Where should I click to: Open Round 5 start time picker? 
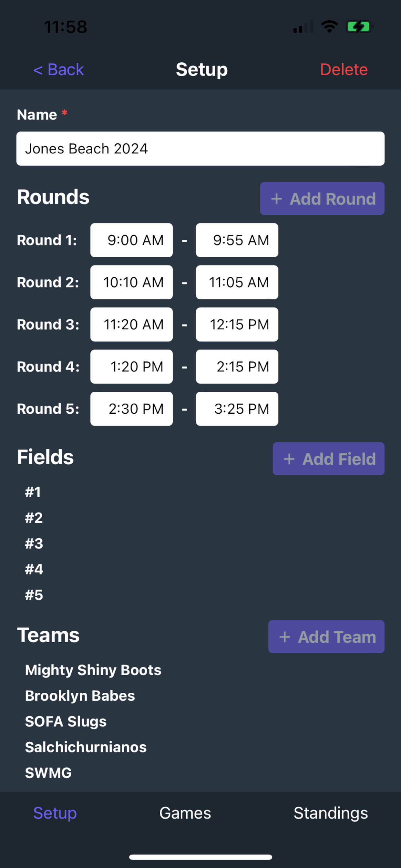tap(131, 409)
